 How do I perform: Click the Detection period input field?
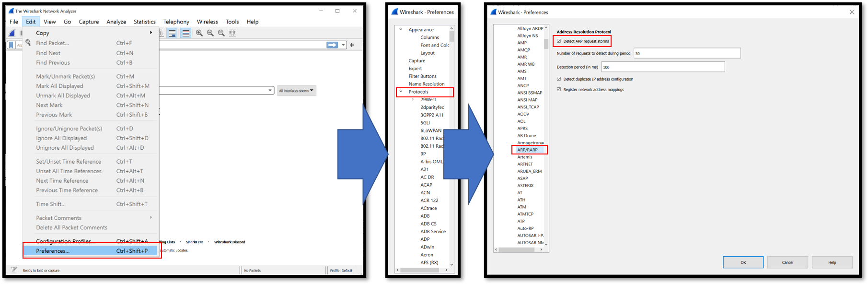point(663,67)
